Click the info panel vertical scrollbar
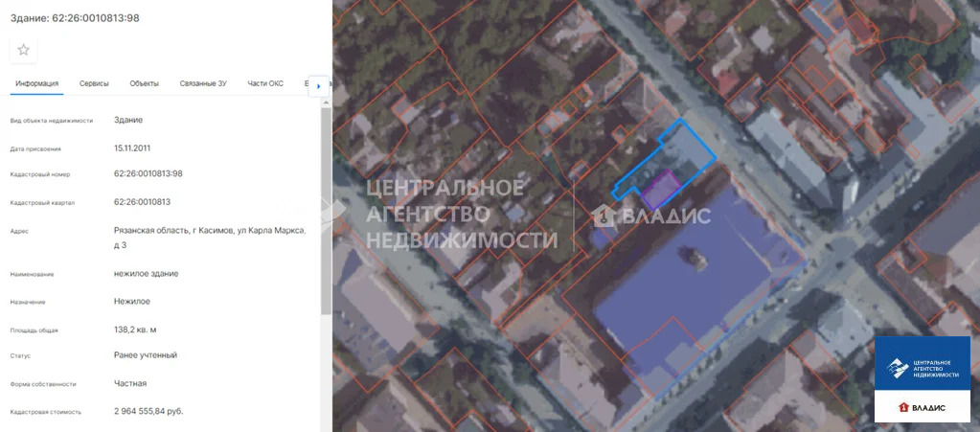This screenshot has height=432, width=980. [x=327, y=212]
